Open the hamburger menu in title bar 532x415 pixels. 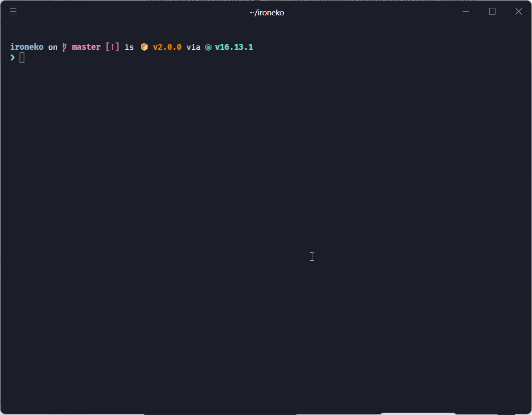point(13,12)
